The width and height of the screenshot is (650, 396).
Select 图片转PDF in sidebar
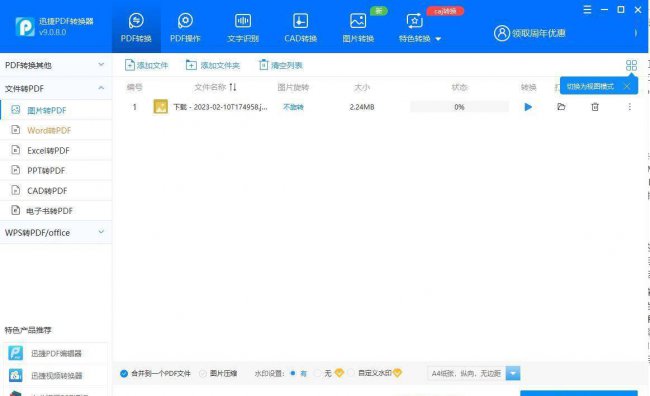pos(56,110)
